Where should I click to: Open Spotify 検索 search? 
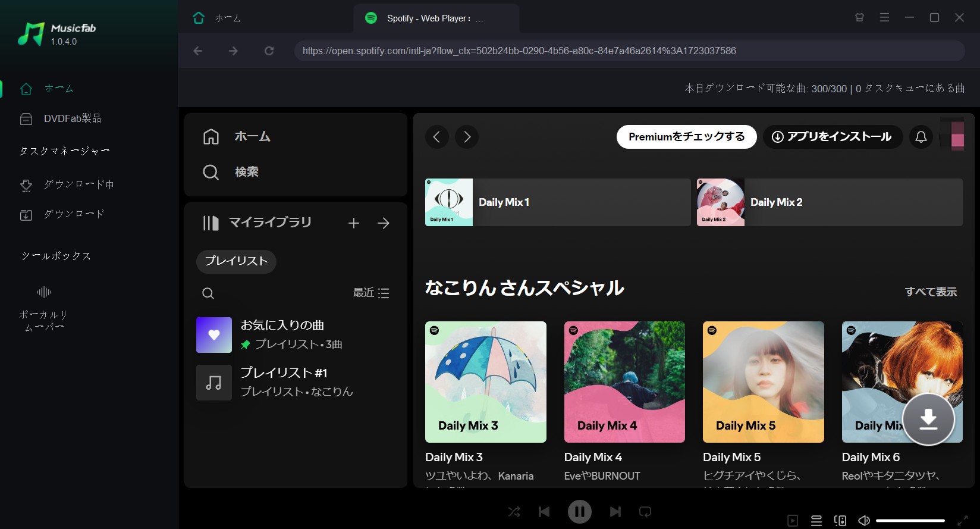coord(231,172)
